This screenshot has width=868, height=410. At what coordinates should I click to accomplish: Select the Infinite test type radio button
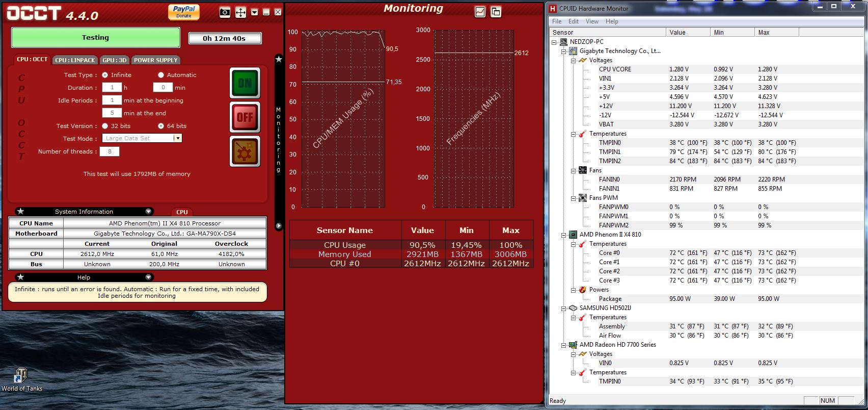(x=105, y=75)
